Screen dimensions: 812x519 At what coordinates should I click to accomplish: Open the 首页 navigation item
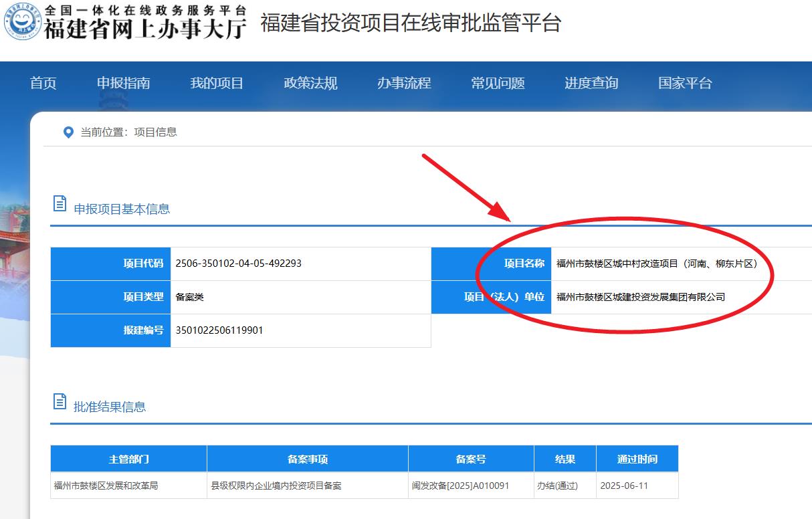pos(43,83)
